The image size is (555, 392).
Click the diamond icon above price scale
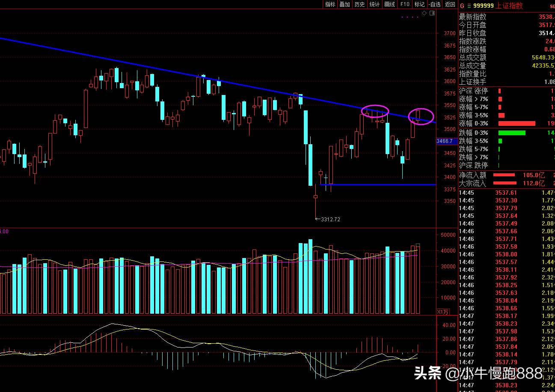click(x=424, y=13)
